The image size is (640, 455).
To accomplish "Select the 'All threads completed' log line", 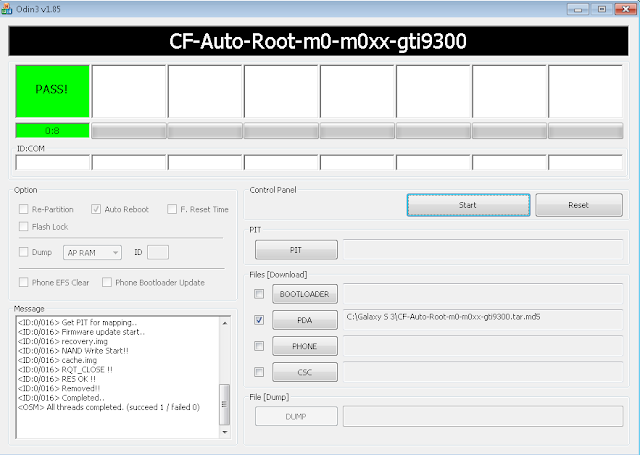I will coord(109,407).
